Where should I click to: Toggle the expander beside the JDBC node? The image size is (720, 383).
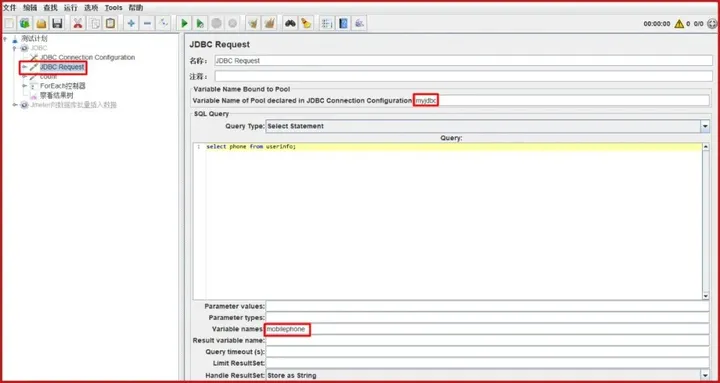pyautogui.click(x=15, y=48)
